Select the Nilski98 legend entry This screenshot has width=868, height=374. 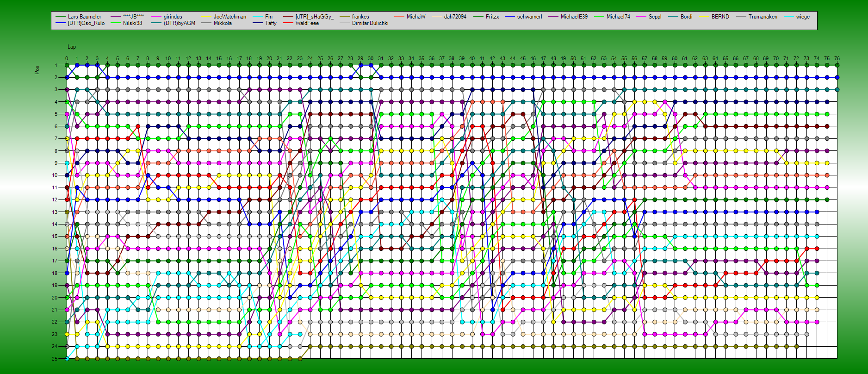[132, 23]
